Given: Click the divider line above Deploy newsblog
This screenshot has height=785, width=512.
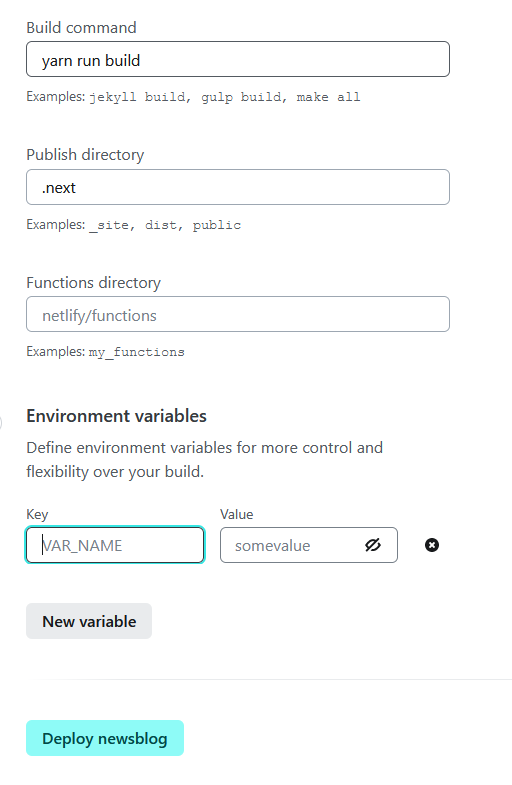Looking at the screenshot, I should point(269,679).
